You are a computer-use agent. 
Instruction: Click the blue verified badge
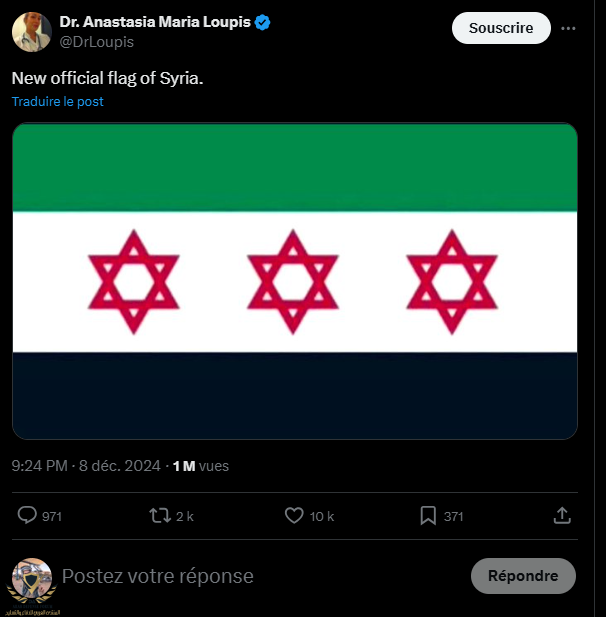coord(263,23)
